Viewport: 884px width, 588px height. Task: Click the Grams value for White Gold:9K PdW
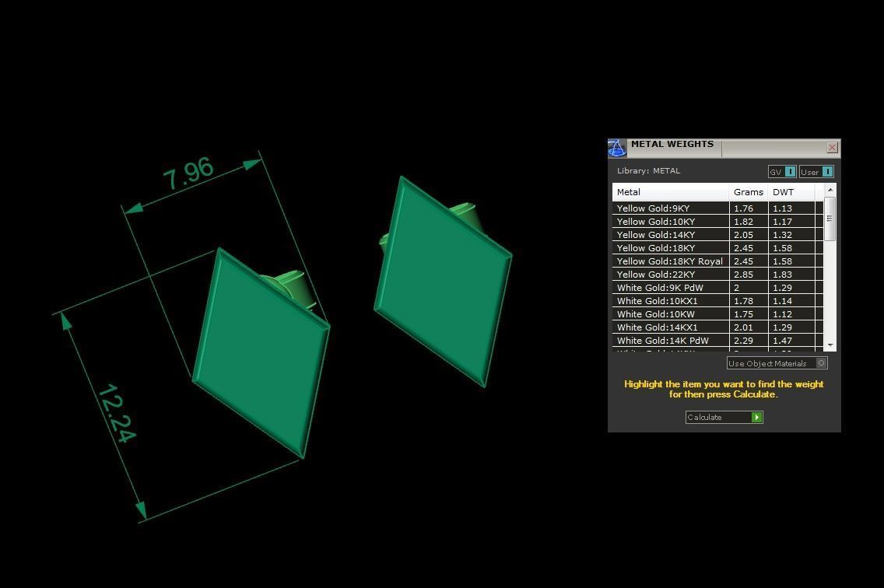(x=748, y=288)
